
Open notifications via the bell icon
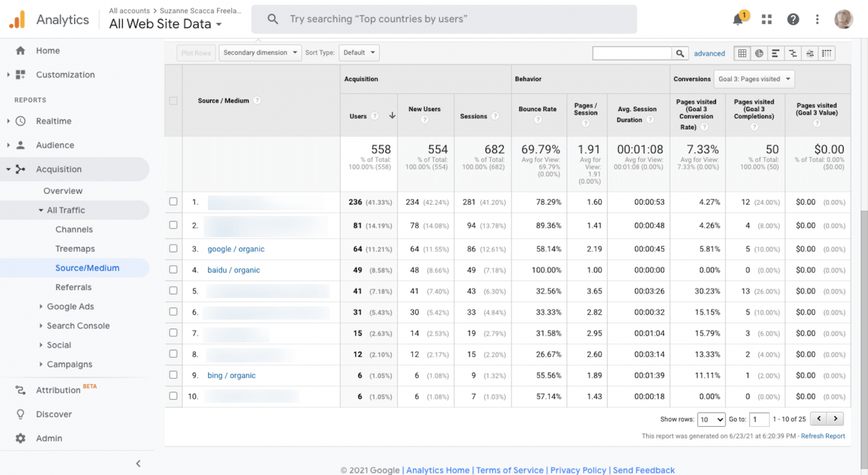point(738,19)
